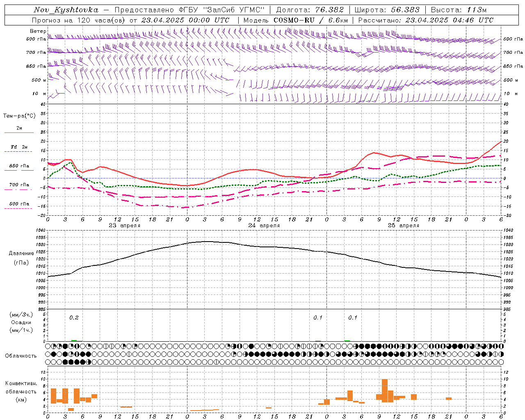Click the 0.2 precipitation amount value
This screenshot has height=420, width=525.
74,317
